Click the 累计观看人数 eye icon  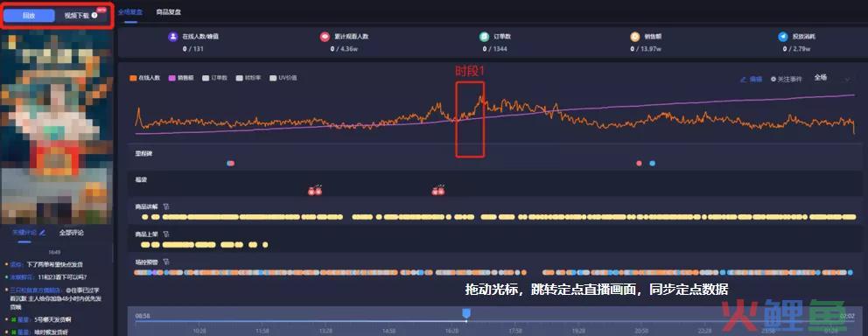coord(325,37)
